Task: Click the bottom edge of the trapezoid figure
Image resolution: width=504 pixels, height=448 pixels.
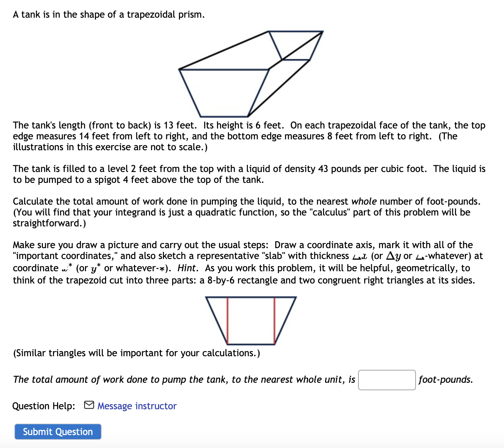Action: pos(251,344)
